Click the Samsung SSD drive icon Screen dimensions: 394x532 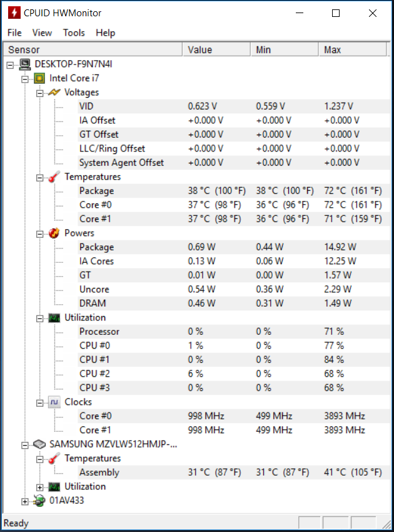point(39,444)
